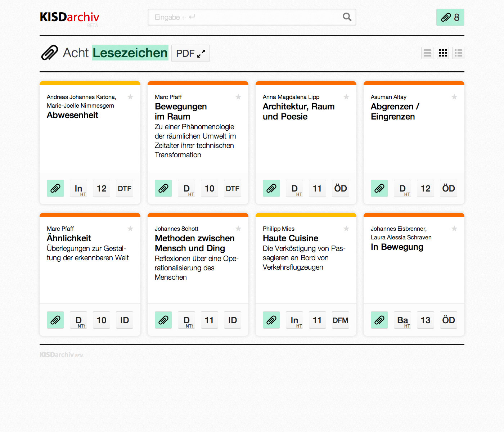
Task: Focus the Eingabe search field
Action: pos(245,17)
